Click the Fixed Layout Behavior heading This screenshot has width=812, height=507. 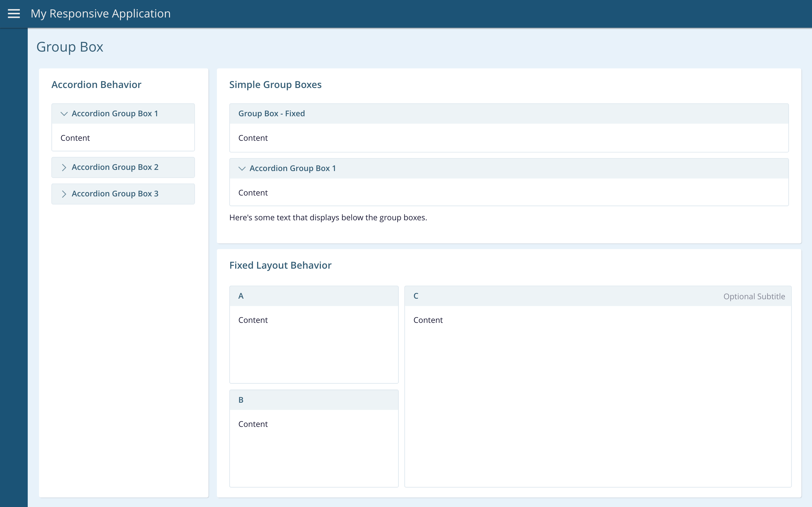coord(280,265)
